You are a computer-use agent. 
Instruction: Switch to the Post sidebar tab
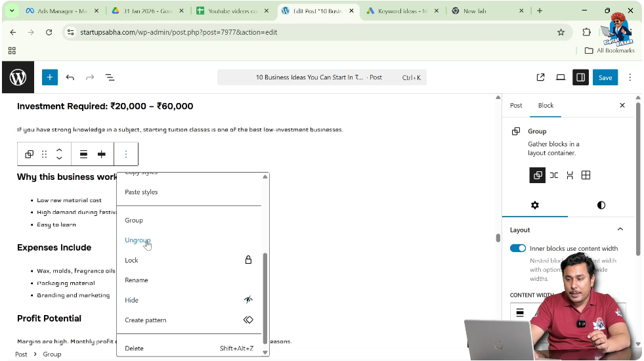point(516,106)
